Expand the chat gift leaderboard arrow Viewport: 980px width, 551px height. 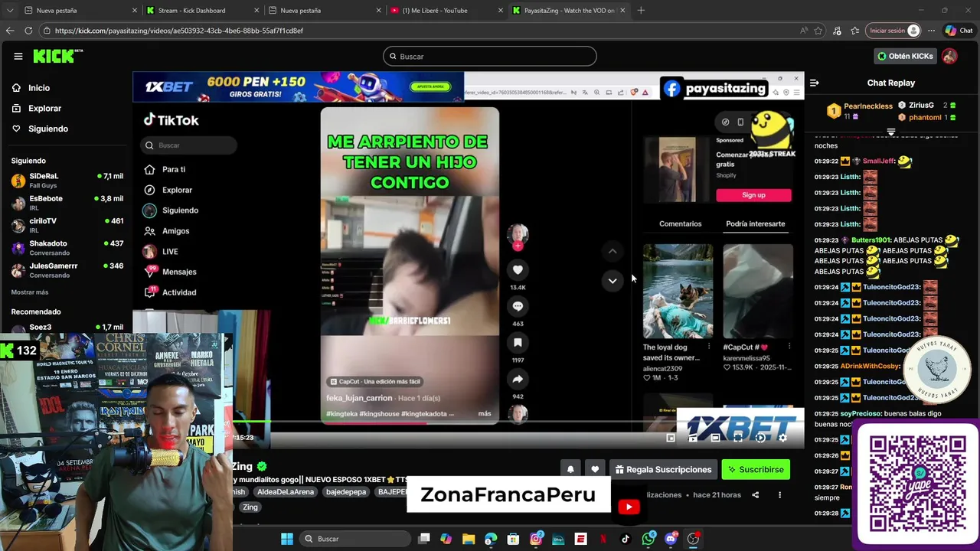coord(890,132)
